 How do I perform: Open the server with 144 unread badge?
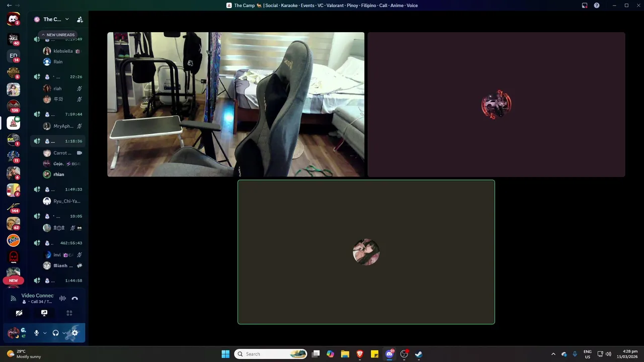pyautogui.click(x=14, y=207)
